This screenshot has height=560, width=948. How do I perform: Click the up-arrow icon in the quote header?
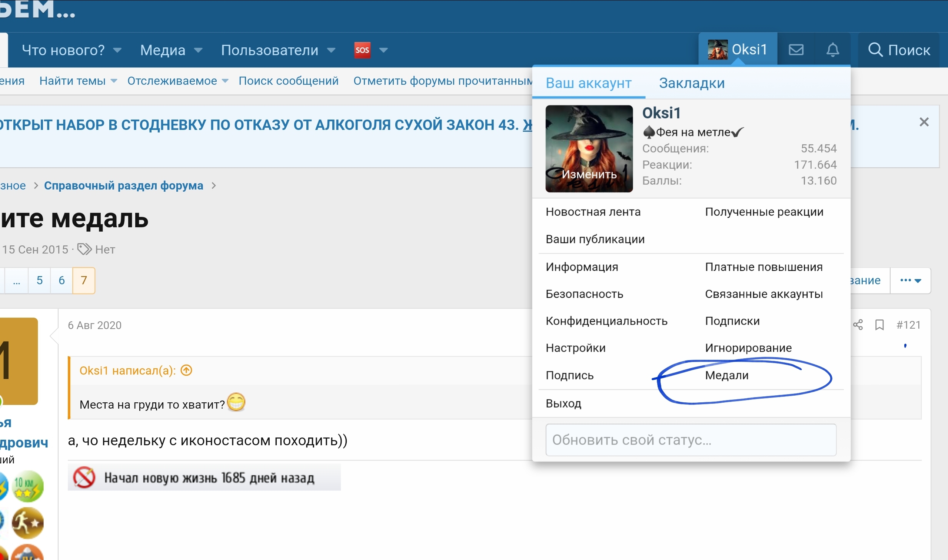tap(186, 370)
